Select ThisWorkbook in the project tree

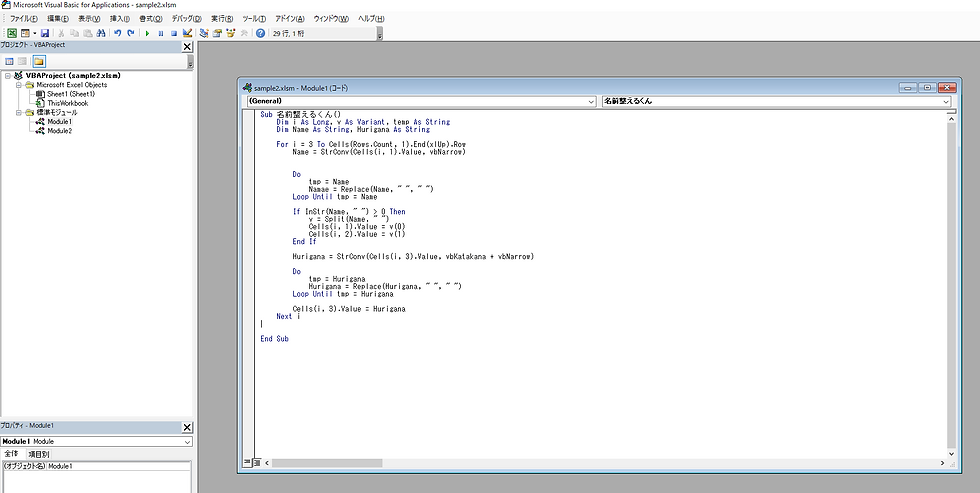(68, 103)
